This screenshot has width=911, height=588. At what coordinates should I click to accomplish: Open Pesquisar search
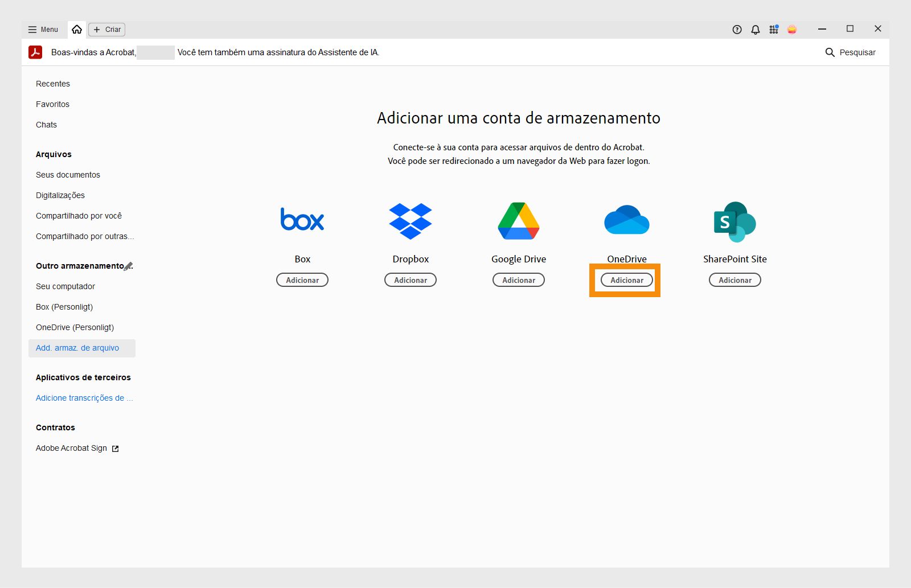[852, 52]
